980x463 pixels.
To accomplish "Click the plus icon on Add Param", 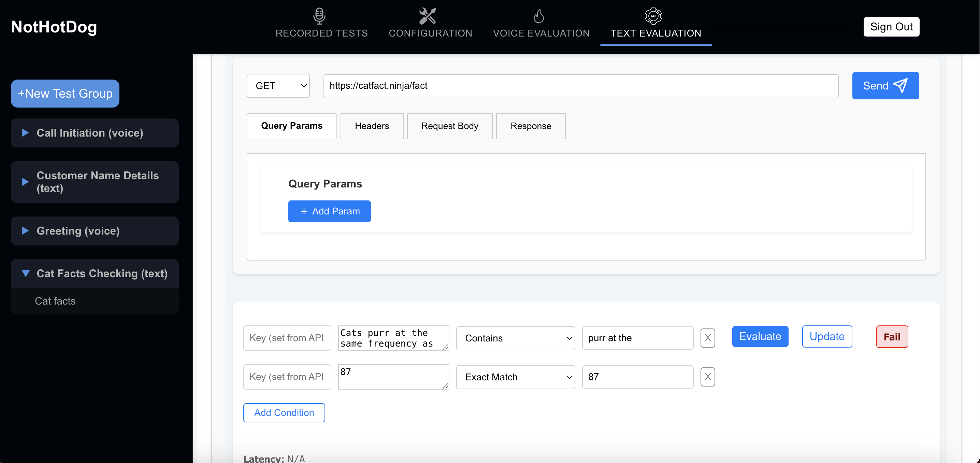I will point(304,211).
